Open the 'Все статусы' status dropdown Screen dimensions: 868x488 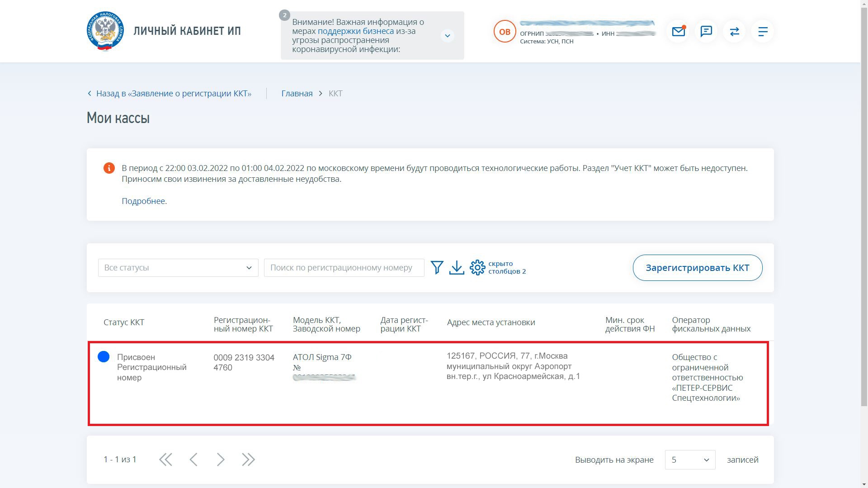(178, 268)
